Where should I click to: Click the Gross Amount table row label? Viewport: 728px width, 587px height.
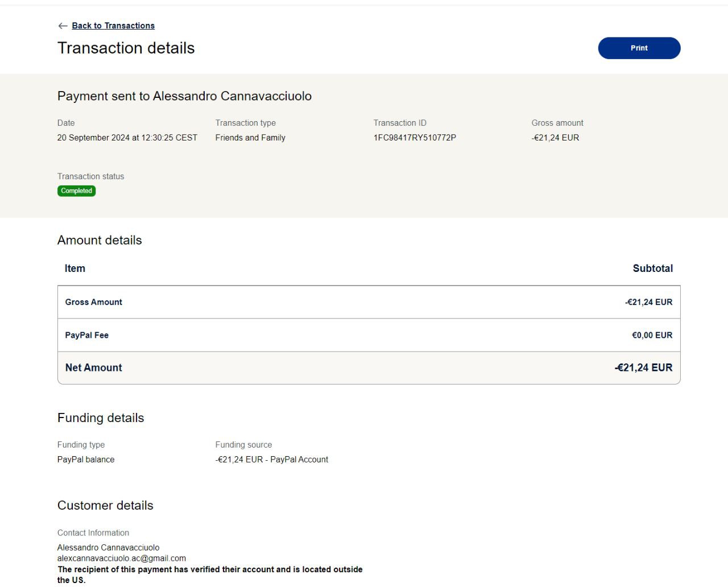94,302
